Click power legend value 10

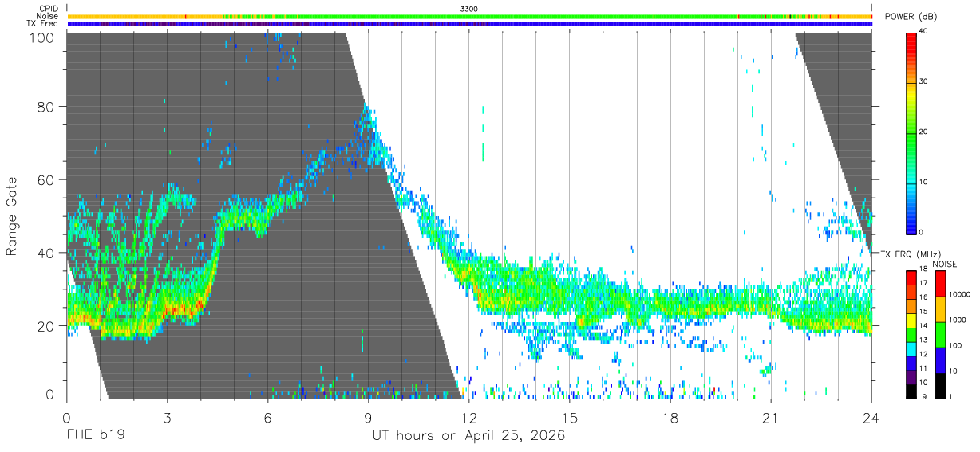click(925, 183)
